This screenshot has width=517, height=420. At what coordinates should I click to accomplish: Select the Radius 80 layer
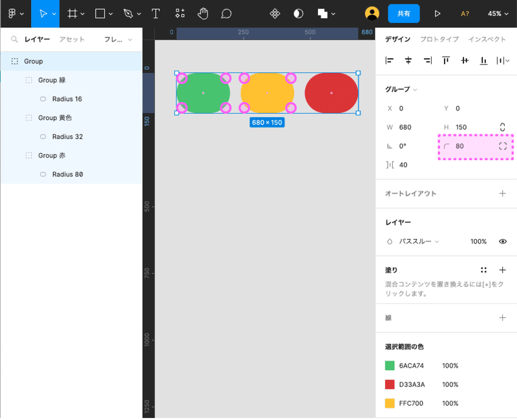pyautogui.click(x=71, y=174)
